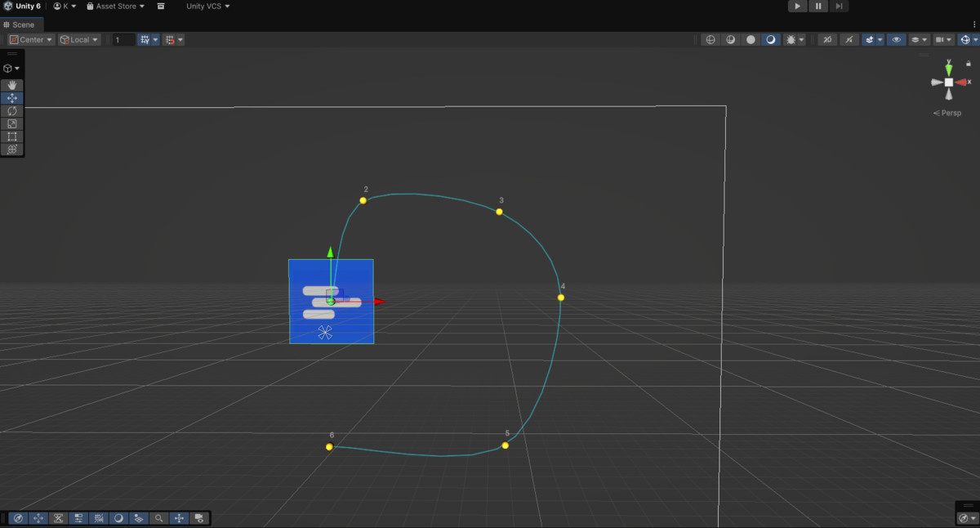Viewport: 980px width, 528px height.
Task: Select the Rotate tool
Action: 12,111
